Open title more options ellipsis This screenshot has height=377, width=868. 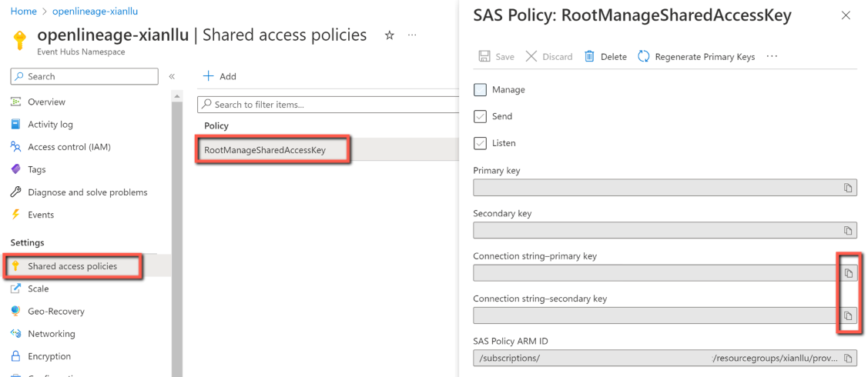[412, 35]
